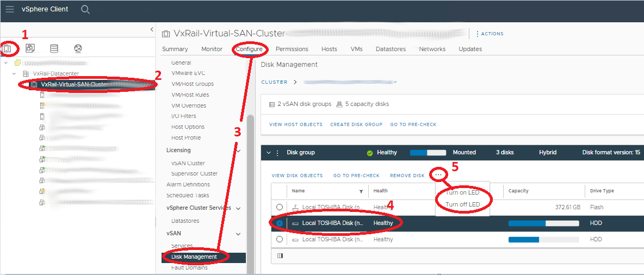The image size is (644, 275).
Task: Open the Permissions tab
Action: pos(292,49)
